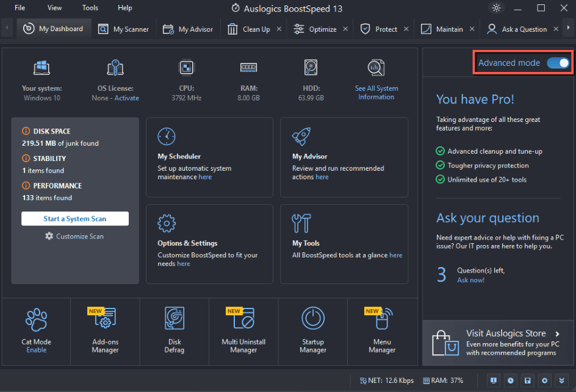Click the OS License key icon
576x392 pixels.
click(115, 68)
